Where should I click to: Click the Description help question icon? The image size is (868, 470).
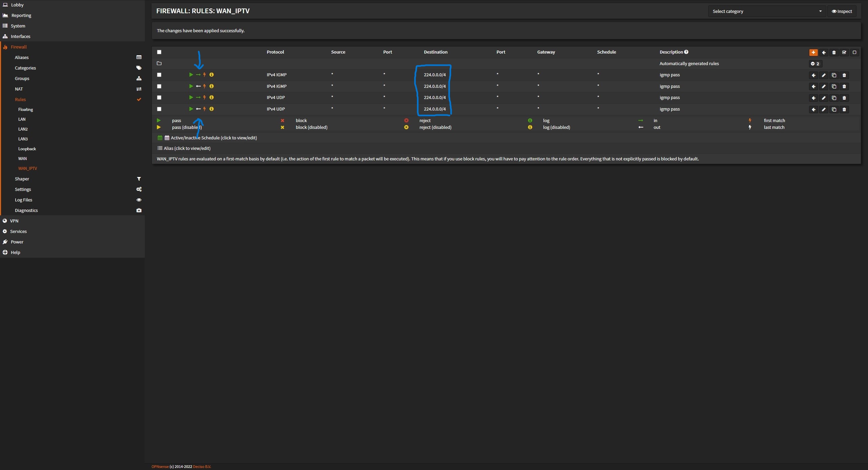point(686,52)
